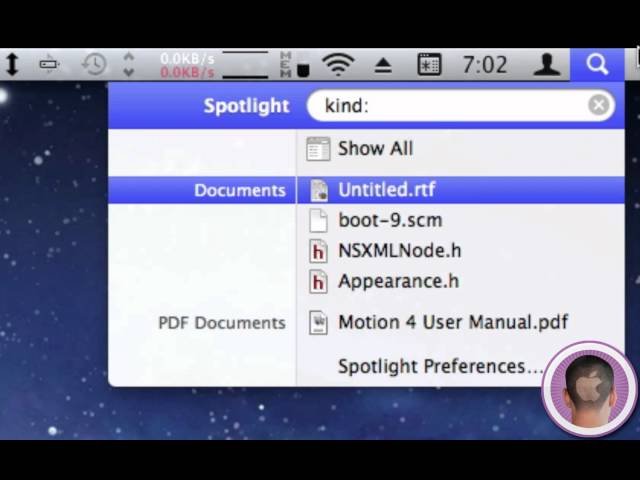Click inside the Spotlight search field
The image size is (640, 480).
click(x=450, y=106)
